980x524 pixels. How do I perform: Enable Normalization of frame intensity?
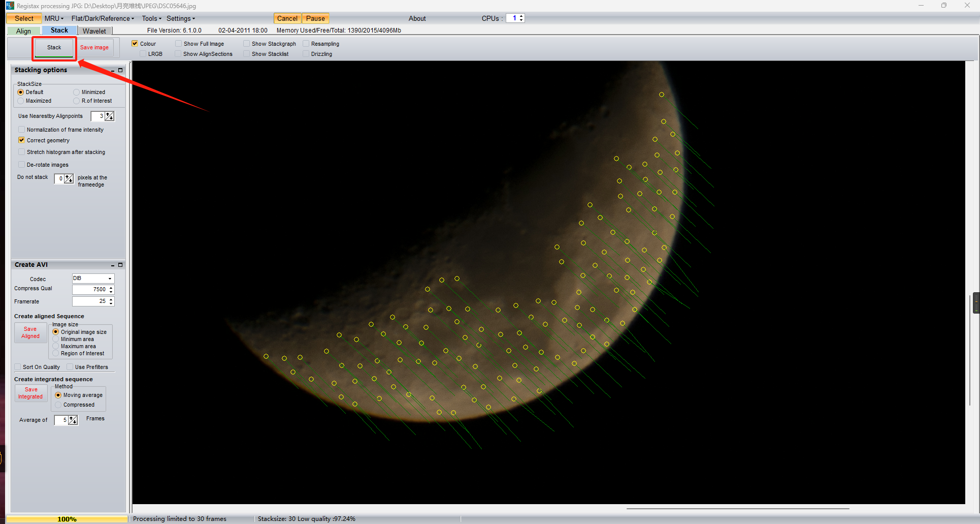[21, 130]
